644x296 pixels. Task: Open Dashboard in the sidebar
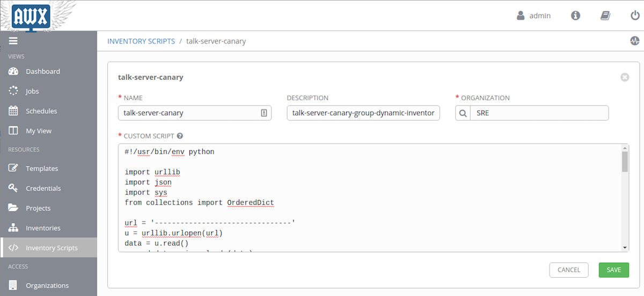click(48, 71)
